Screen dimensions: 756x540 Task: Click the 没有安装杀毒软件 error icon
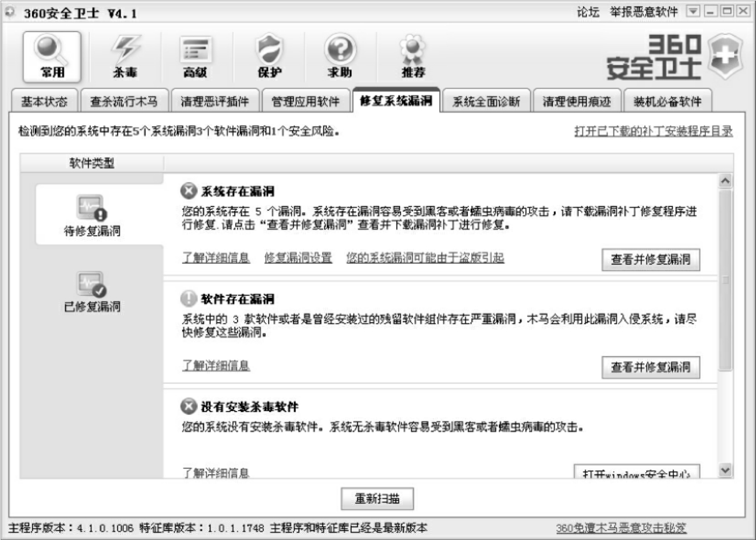(x=188, y=406)
